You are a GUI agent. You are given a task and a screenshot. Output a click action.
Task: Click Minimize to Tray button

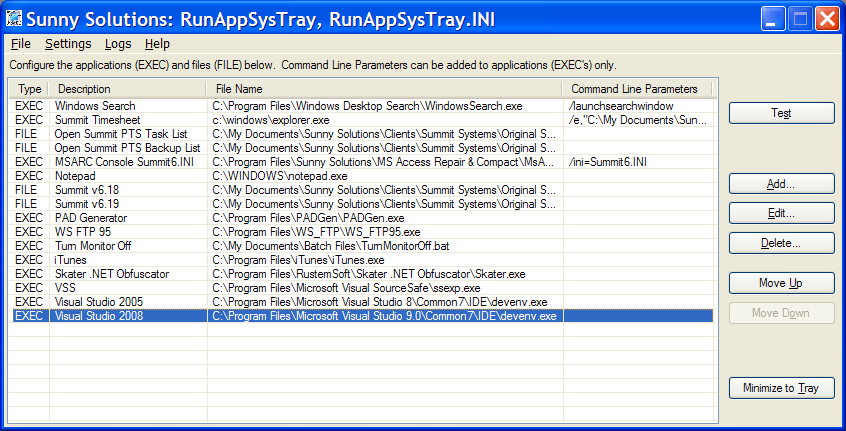[x=781, y=388]
